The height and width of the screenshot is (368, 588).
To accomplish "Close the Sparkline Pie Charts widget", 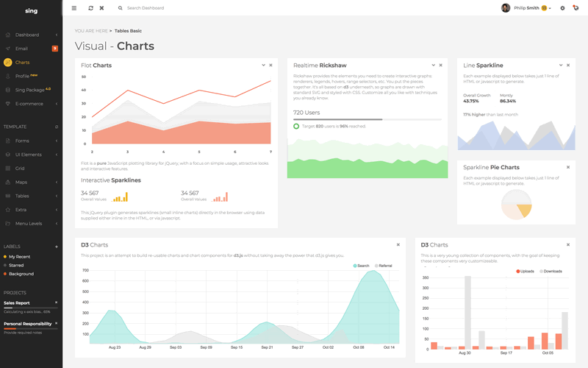I will point(568,167).
